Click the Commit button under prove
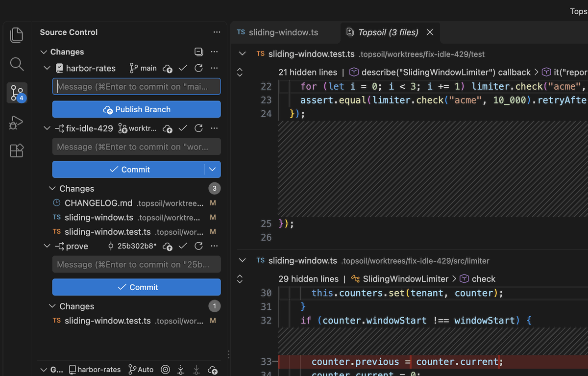Viewport: 588px width, 376px height. click(x=137, y=287)
